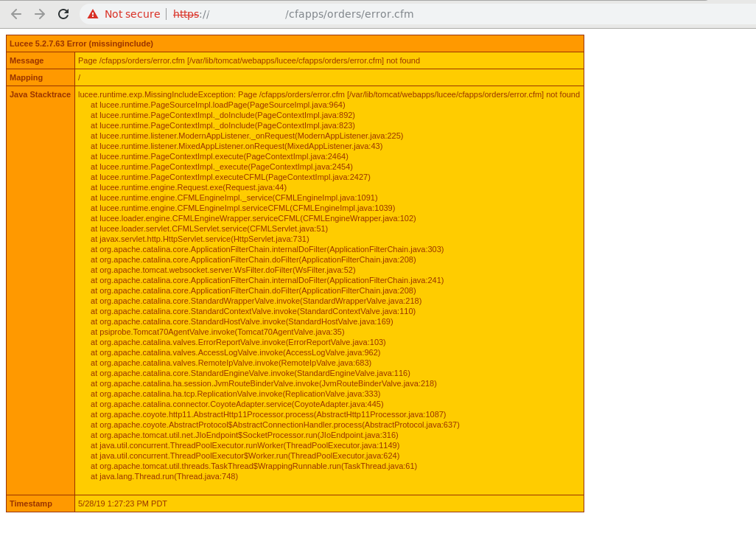Image resolution: width=756 pixels, height=547 pixels.
Task: Select line 'psiprobe.Tomcat70AgentValve.invoke' in stacktrace
Action: (x=217, y=332)
